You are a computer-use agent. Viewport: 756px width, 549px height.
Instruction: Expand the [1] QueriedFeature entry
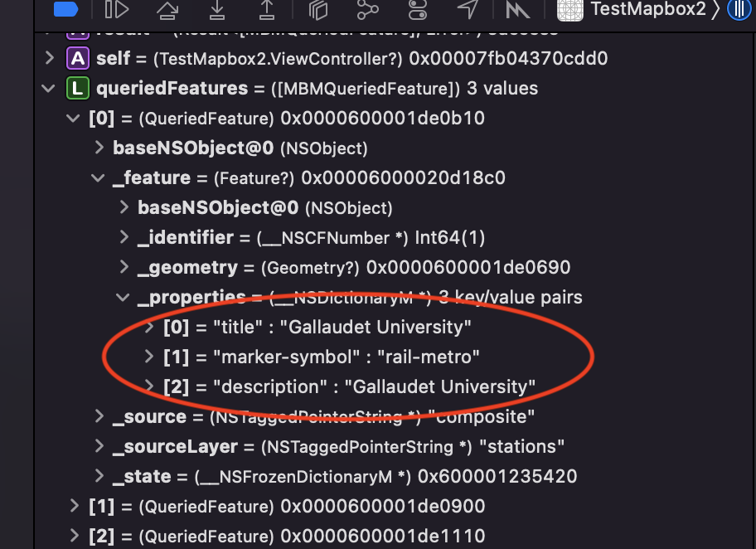click(x=73, y=506)
